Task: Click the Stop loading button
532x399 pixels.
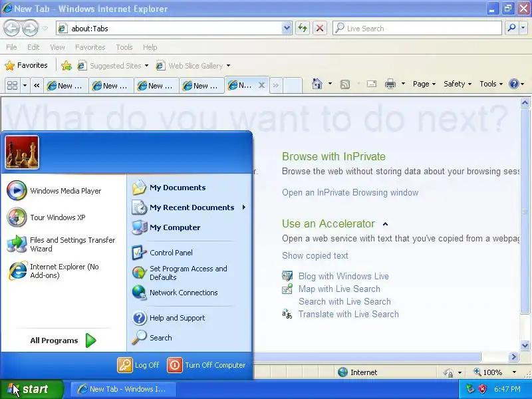Action: coord(320,28)
